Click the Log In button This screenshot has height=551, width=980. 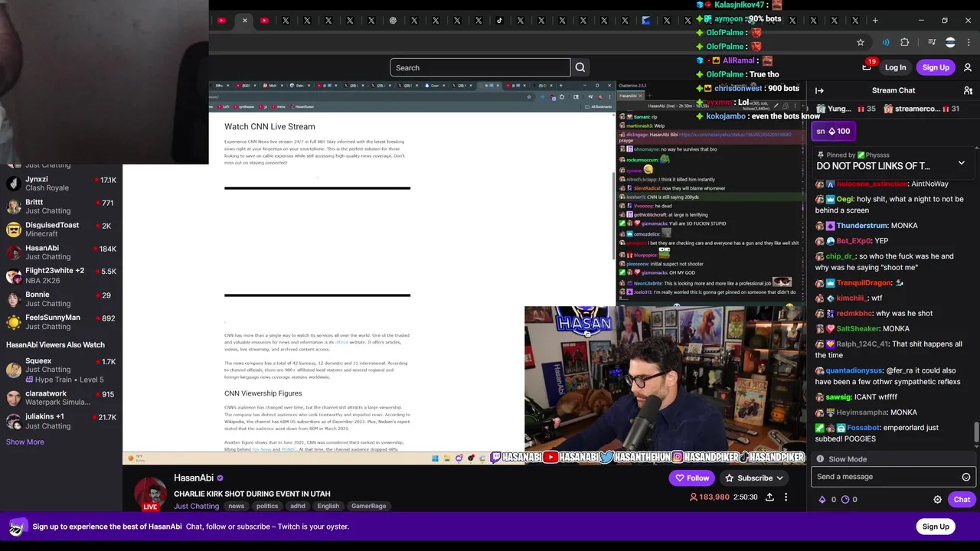(895, 67)
